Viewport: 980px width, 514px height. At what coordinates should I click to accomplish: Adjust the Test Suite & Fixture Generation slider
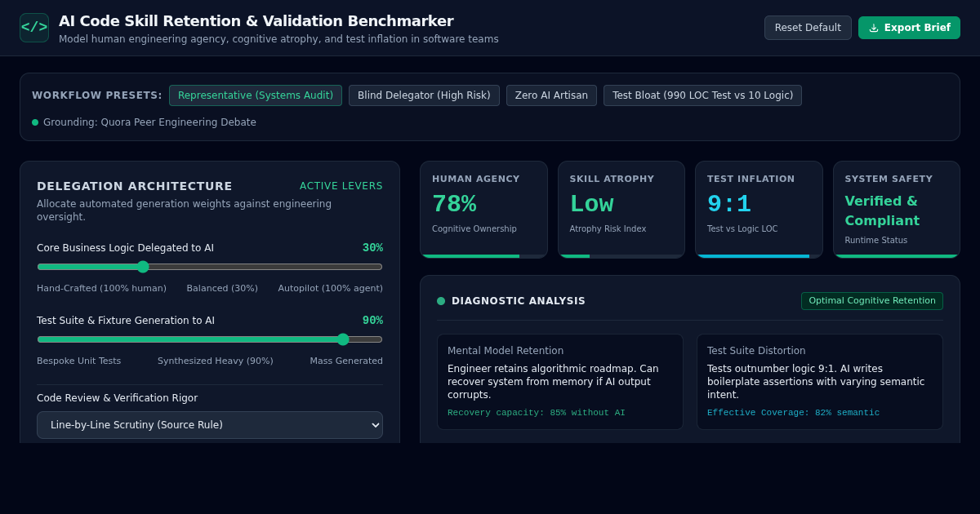pyautogui.click(x=210, y=339)
